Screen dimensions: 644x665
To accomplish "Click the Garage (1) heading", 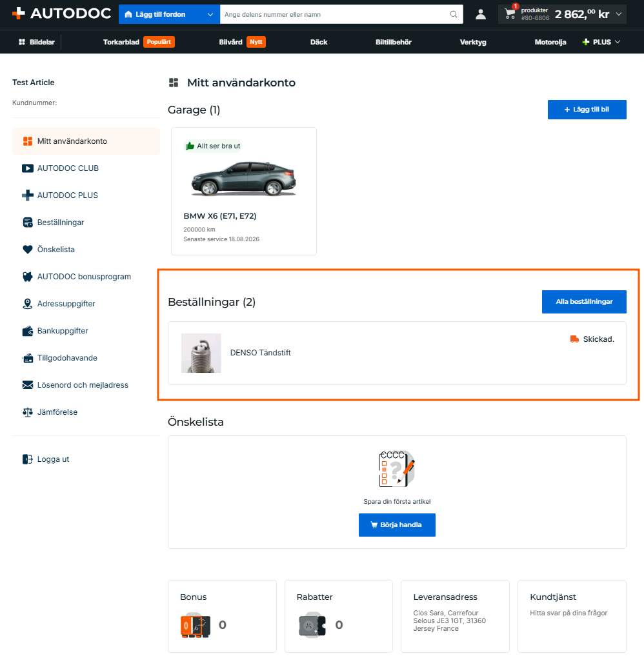I will tap(194, 110).
